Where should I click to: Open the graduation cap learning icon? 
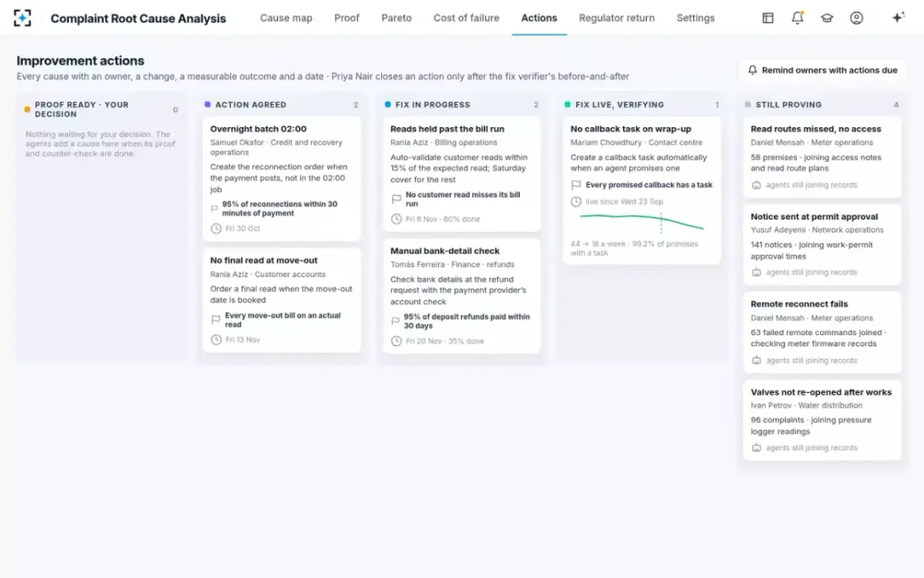[x=827, y=18]
